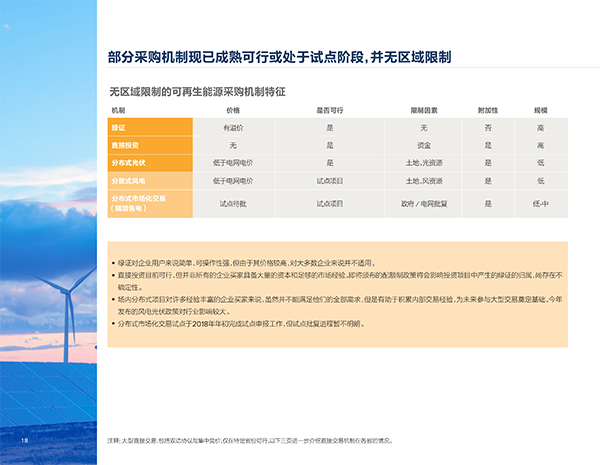Click the 规模 '低' cell in 分散式风电 row
This screenshot has width=600, height=465.
point(541,181)
